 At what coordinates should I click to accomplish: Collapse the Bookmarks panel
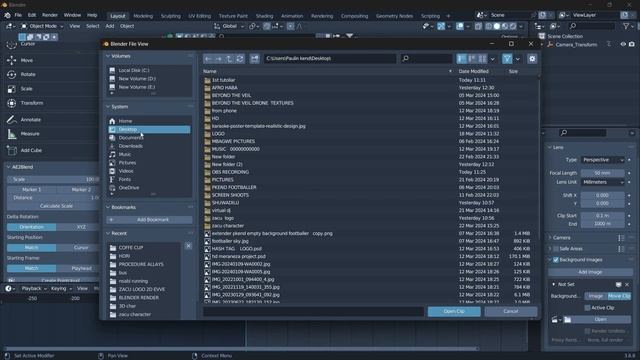click(108, 207)
